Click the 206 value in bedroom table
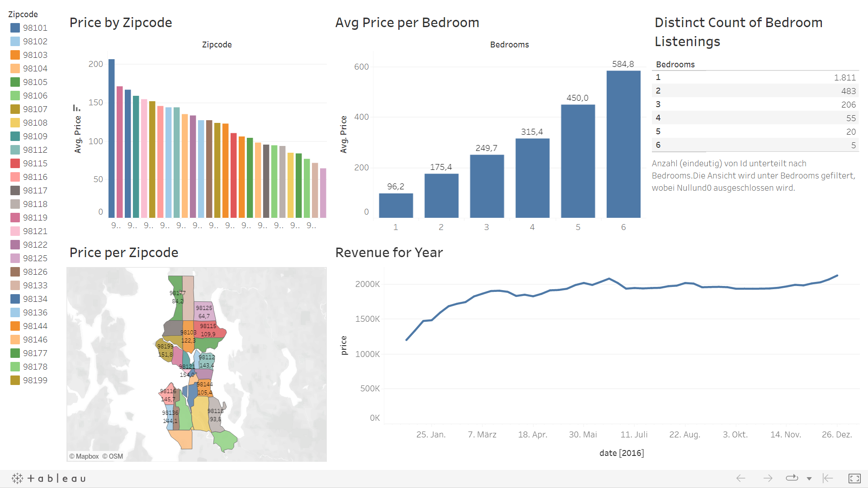Image resolution: width=868 pixels, height=488 pixels. (x=849, y=105)
